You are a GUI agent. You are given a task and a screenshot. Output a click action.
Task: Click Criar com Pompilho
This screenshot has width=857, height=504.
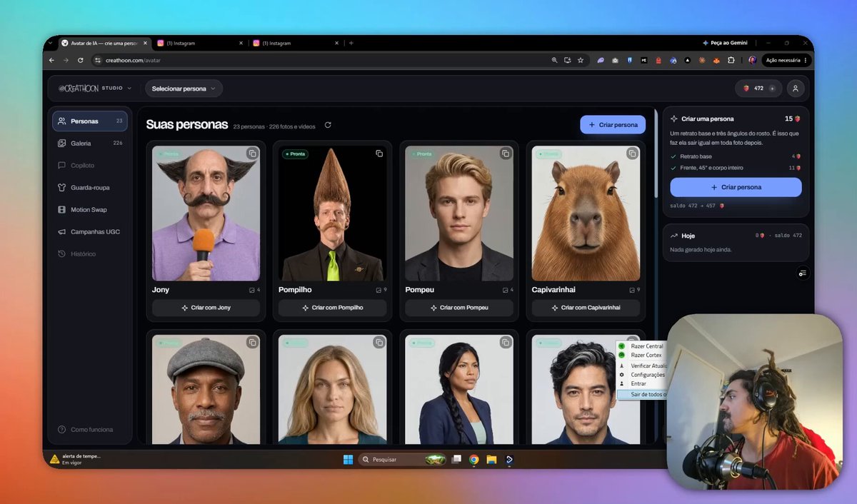332,308
